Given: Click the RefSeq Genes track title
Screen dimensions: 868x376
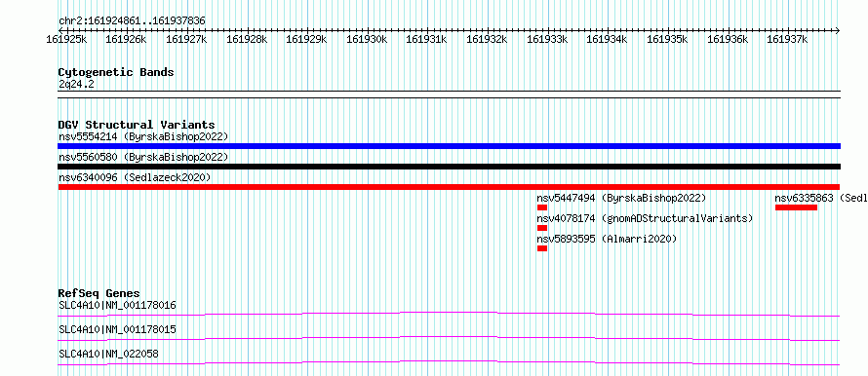Looking at the screenshot, I should (x=99, y=293).
